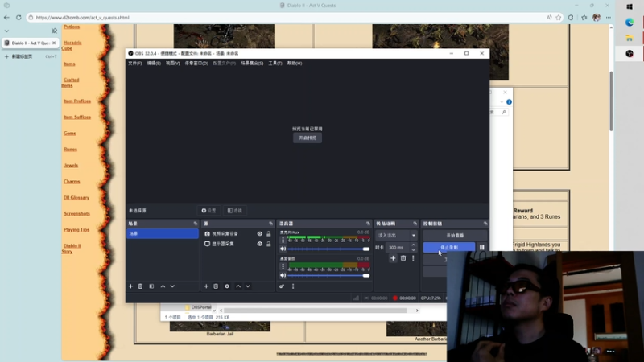Move scene up in Scenes panel

(x=163, y=286)
